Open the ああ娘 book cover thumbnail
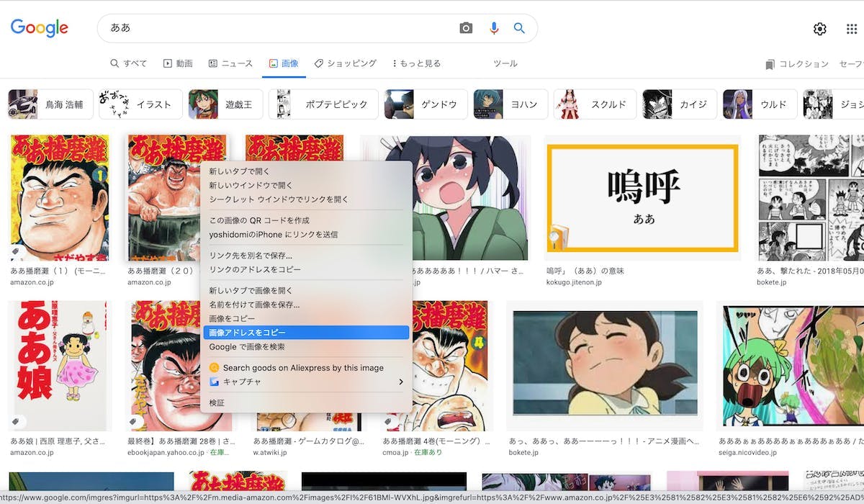Screen dimensions: 864x504 coord(60,366)
